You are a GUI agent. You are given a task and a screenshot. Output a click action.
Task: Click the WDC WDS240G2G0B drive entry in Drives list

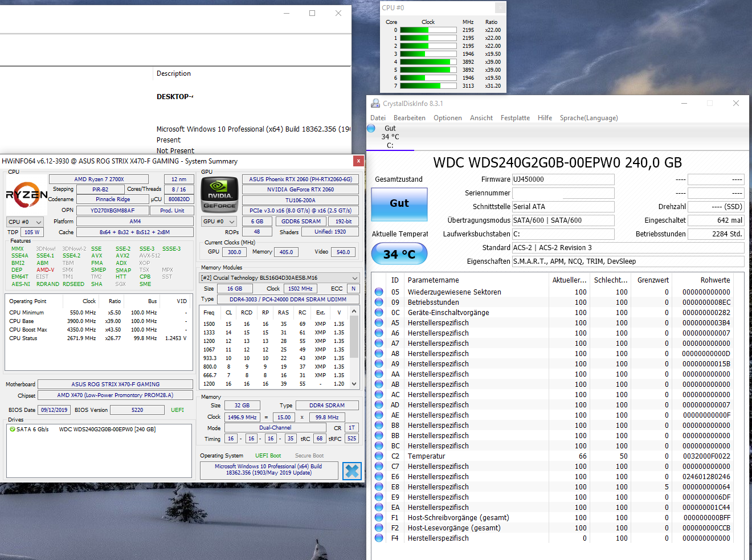(107, 430)
